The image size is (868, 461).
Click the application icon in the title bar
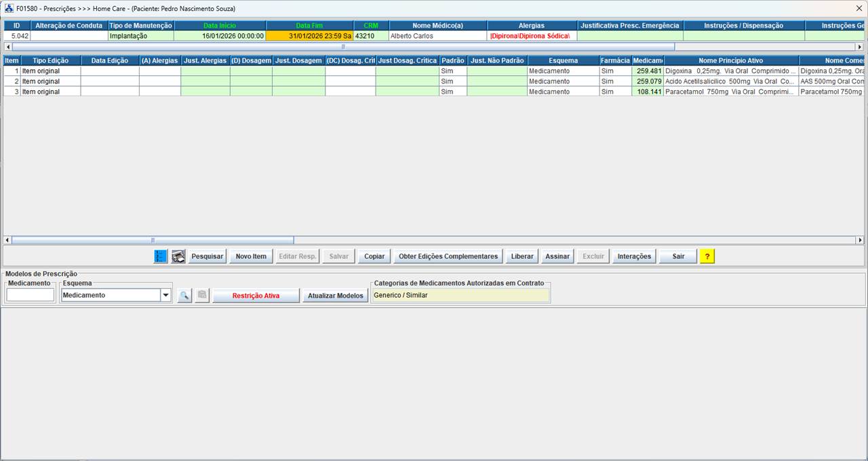[9, 8]
